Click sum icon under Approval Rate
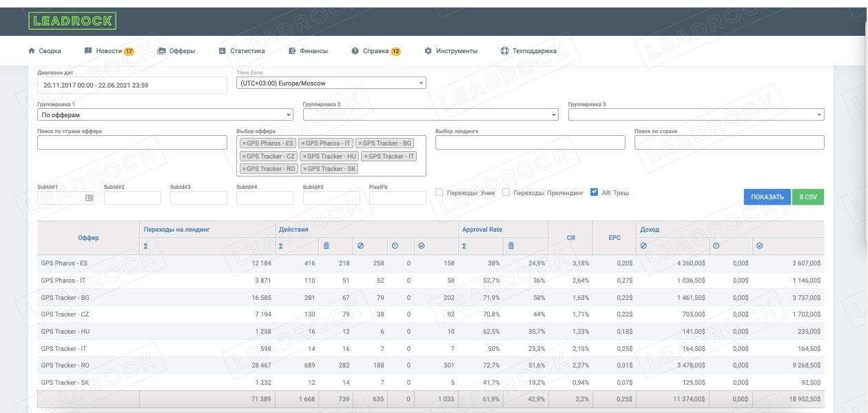 464,246
